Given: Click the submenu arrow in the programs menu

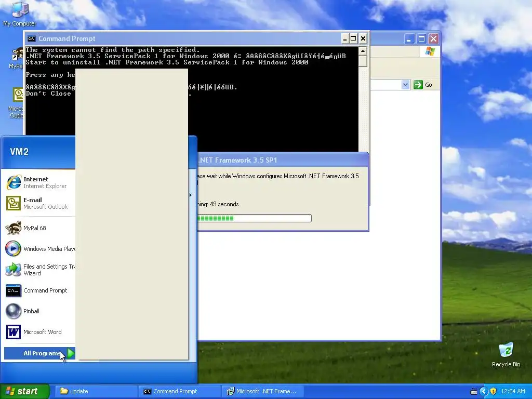Looking at the screenshot, I should [x=191, y=195].
